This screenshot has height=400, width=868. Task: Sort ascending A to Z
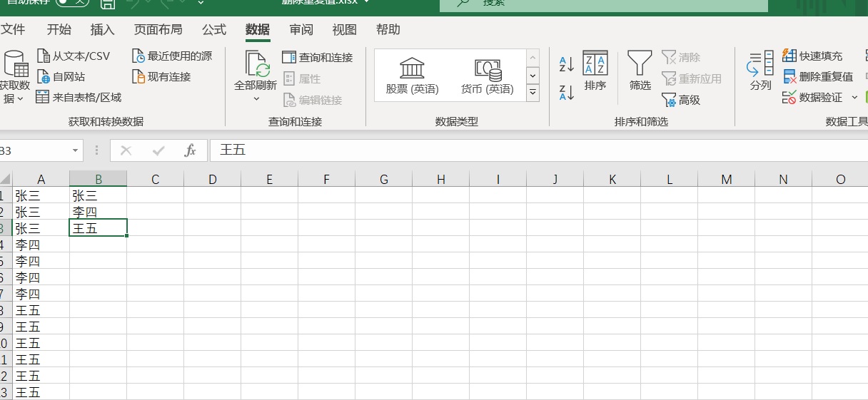click(567, 64)
